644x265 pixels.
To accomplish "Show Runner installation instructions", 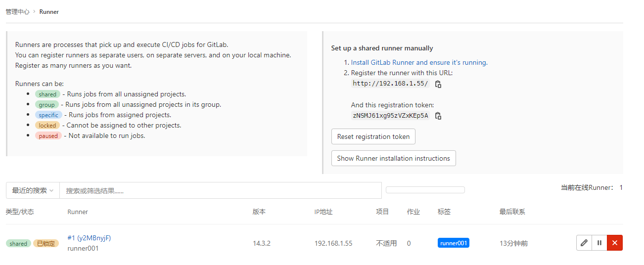I will click(x=393, y=158).
